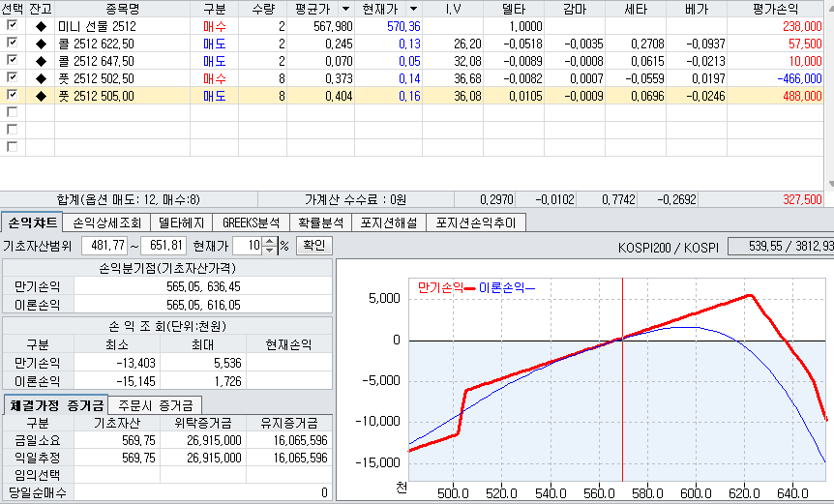Select the 체결가정 증거금 tab
This screenshot has width=834, height=504.
pyautogui.click(x=56, y=405)
